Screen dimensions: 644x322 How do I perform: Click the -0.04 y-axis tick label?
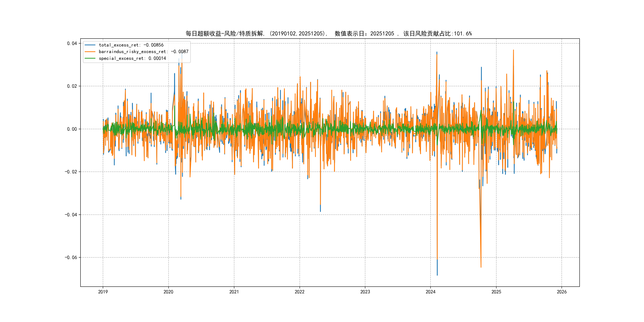(71, 215)
